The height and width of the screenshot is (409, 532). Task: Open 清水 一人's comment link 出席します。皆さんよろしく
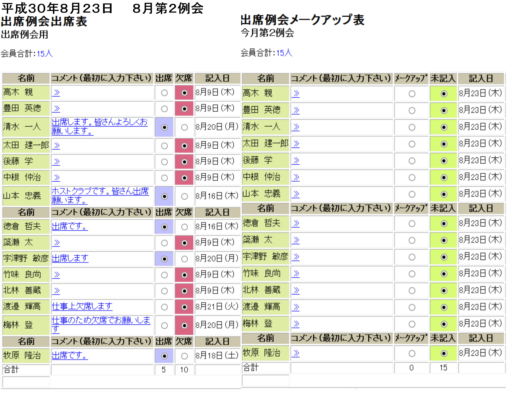100,127
